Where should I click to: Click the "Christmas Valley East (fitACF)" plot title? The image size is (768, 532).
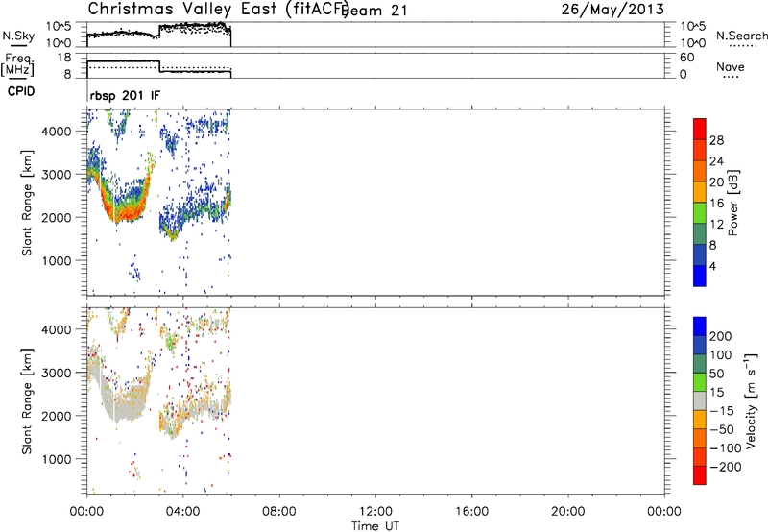[x=219, y=9]
